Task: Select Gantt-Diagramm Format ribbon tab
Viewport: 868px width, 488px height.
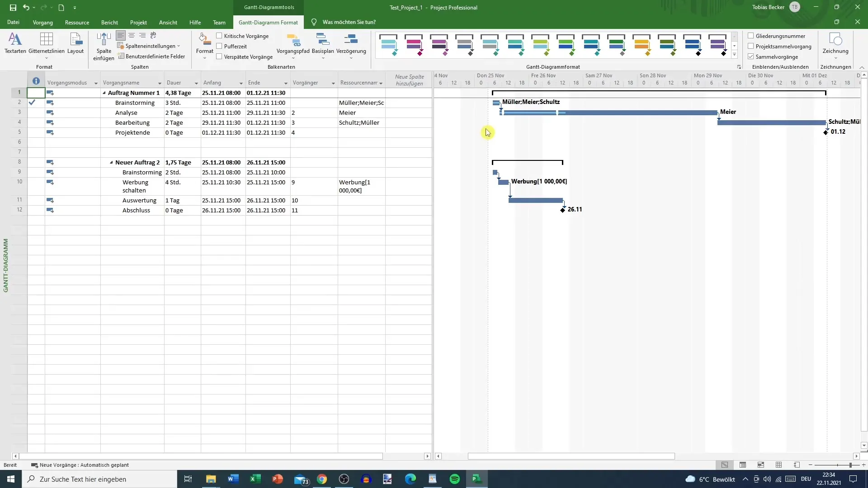Action: click(x=268, y=22)
